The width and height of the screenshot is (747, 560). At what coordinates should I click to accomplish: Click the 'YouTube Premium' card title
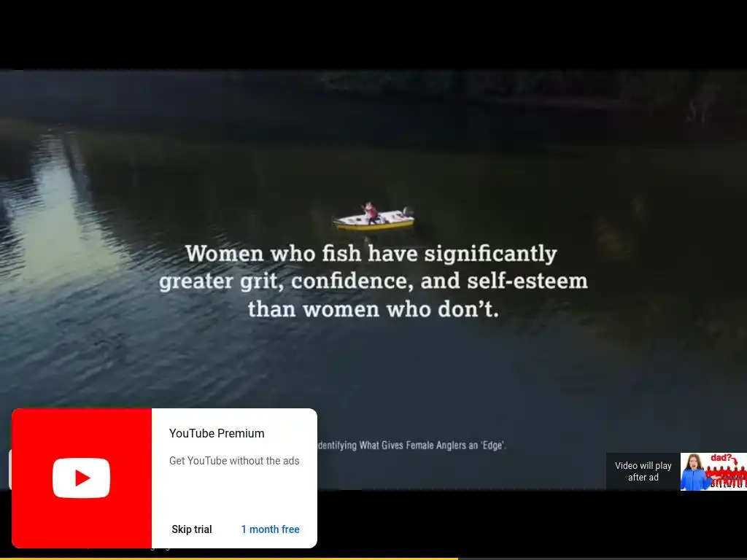[x=217, y=433]
